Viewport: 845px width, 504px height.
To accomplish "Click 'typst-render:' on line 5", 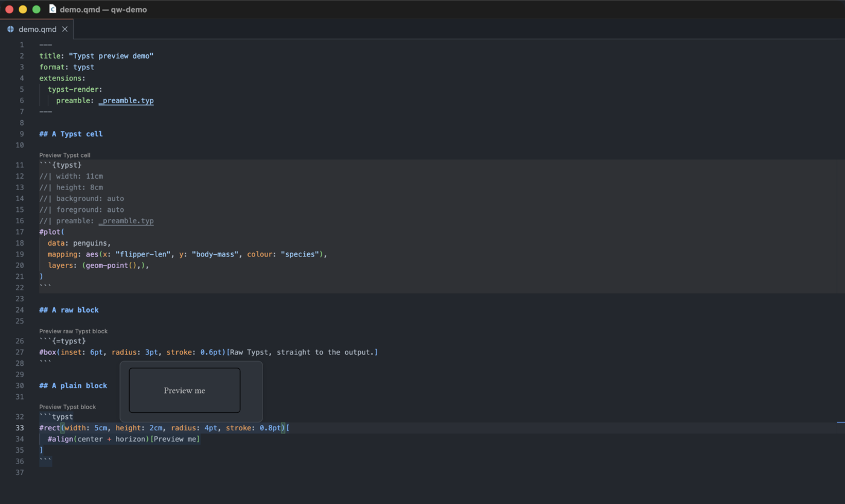I will pyautogui.click(x=75, y=89).
